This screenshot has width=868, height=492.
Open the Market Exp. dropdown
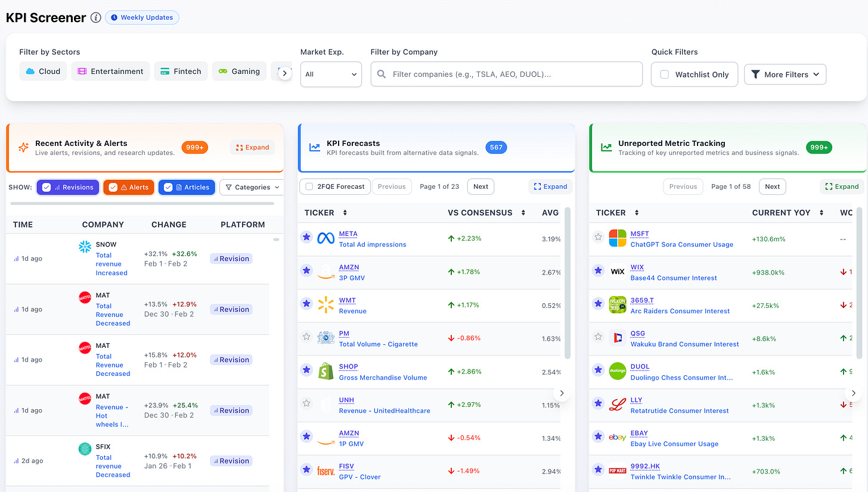point(331,74)
